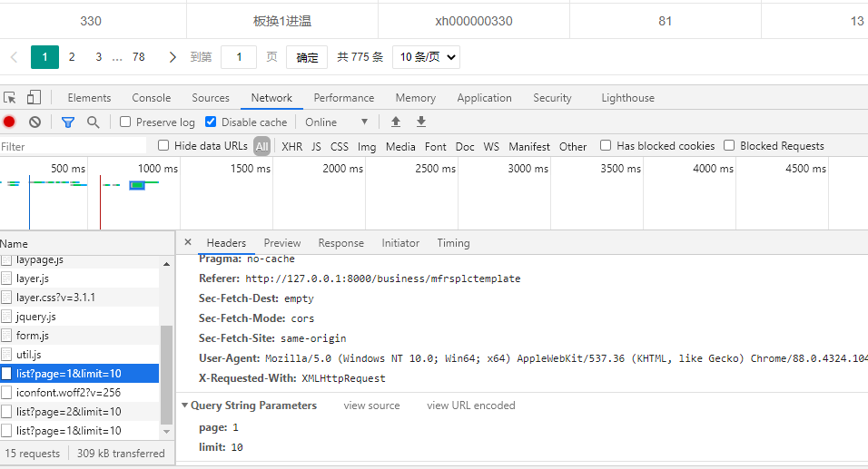Image resolution: width=868 pixels, height=469 pixels.
Task: Click file icon beside jquery.js
Action: pyautogui.click(x=6, y=317)
